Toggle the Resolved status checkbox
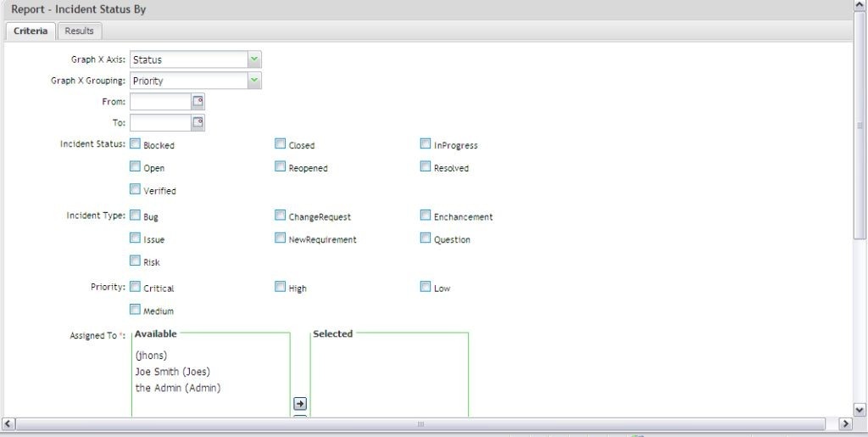868x437 pixels. [x=426, y=167]
